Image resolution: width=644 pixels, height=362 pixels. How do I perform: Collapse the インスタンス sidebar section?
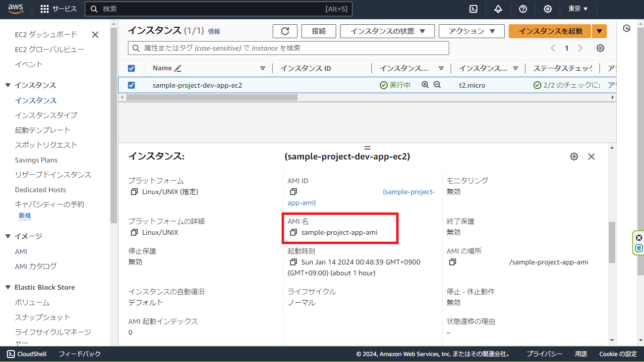[8, 85]
